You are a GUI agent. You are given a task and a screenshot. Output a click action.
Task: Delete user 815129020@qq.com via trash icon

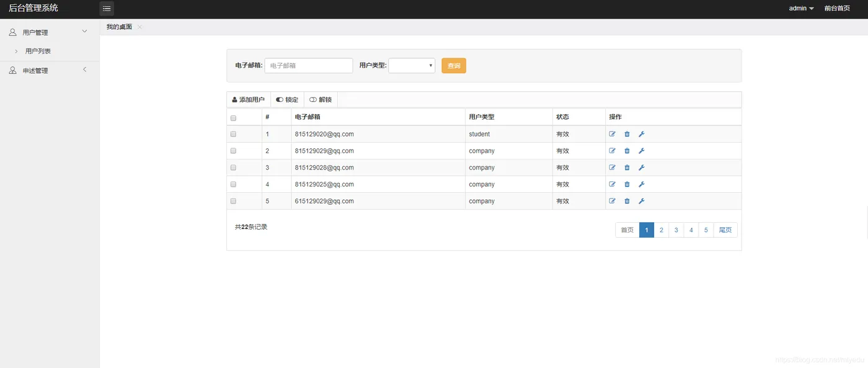click(627, 134)
